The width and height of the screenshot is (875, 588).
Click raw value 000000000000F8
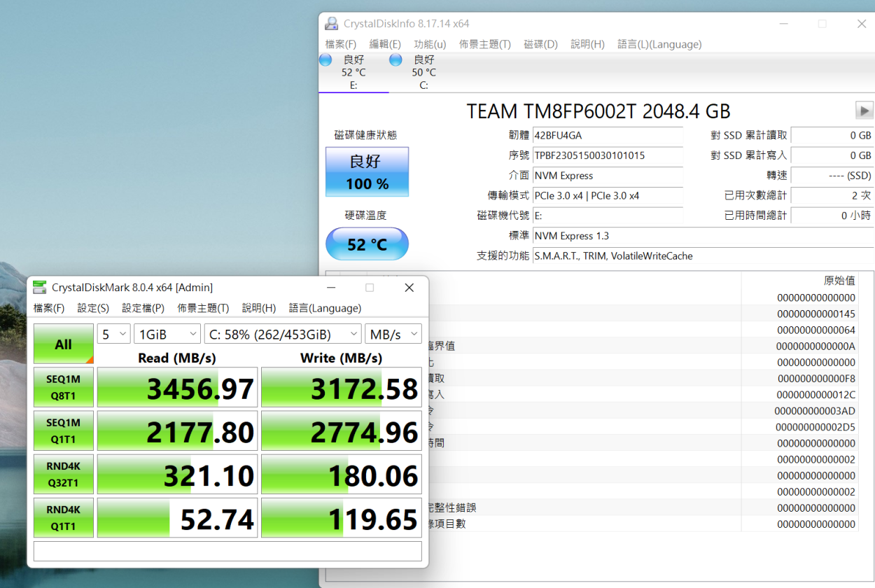click(x=815, y=379)
